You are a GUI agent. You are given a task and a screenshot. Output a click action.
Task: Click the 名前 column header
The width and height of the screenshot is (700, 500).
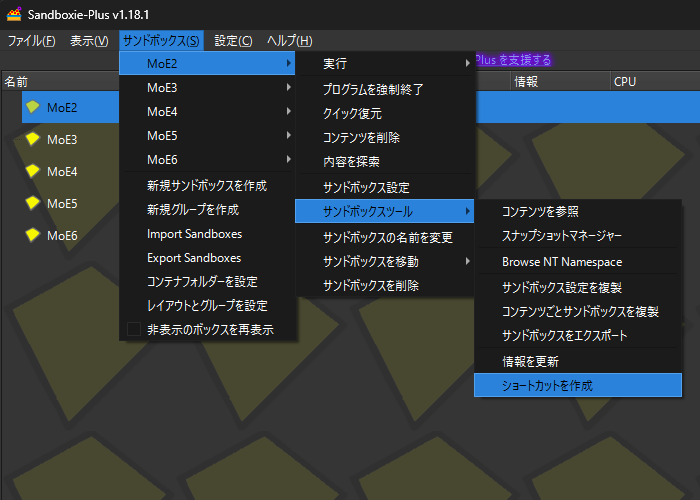(60, 82)
